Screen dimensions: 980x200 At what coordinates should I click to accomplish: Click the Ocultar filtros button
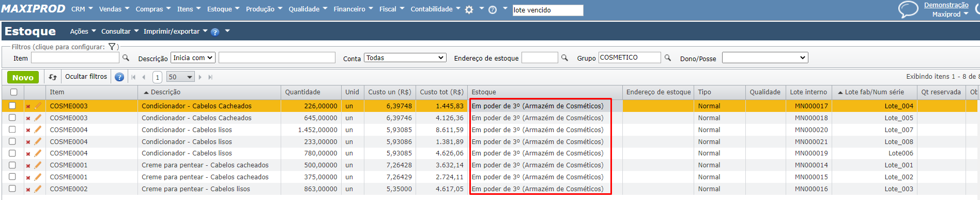[86, 77]
